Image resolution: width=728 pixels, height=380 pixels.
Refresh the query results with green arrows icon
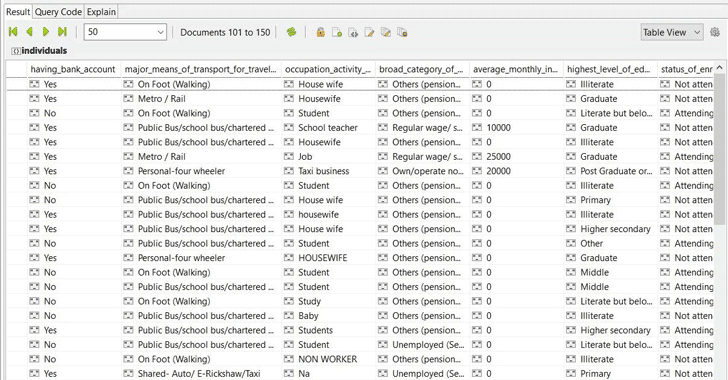coord(291,32)
